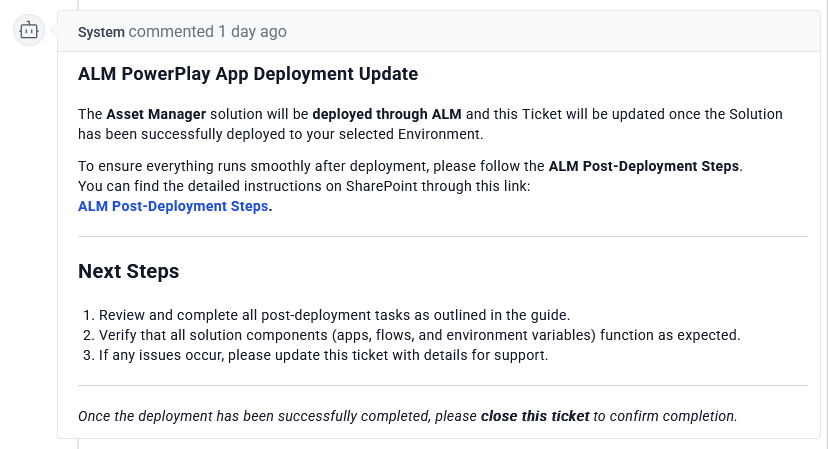Select step 1 about reviewing post-deployment tasks

334,315
